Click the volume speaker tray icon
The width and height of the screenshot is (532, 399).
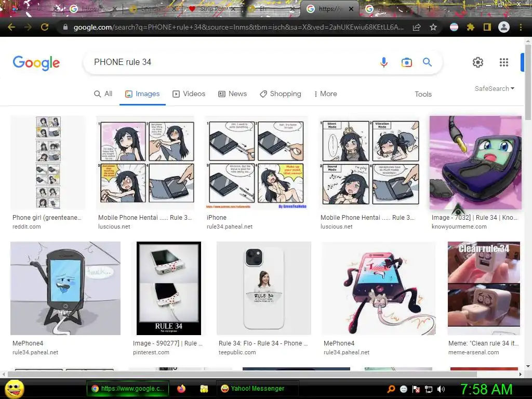coord(441,389)
